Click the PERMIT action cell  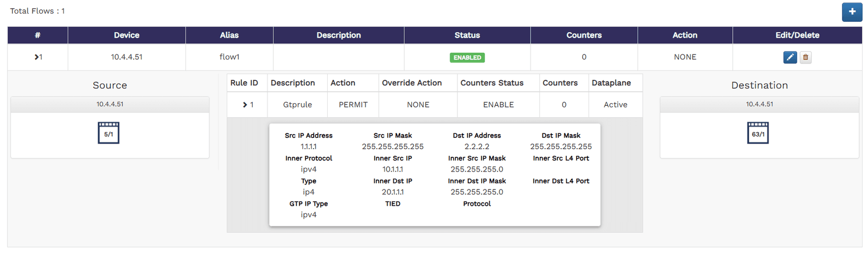353,105
